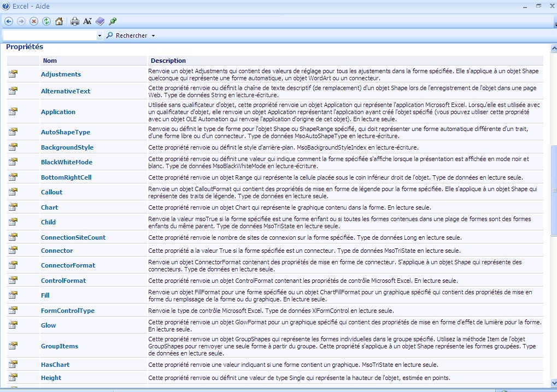The height and width of the screenshot is (392, 557).
Task: Click the property icon beside Application
Action: 13,111
